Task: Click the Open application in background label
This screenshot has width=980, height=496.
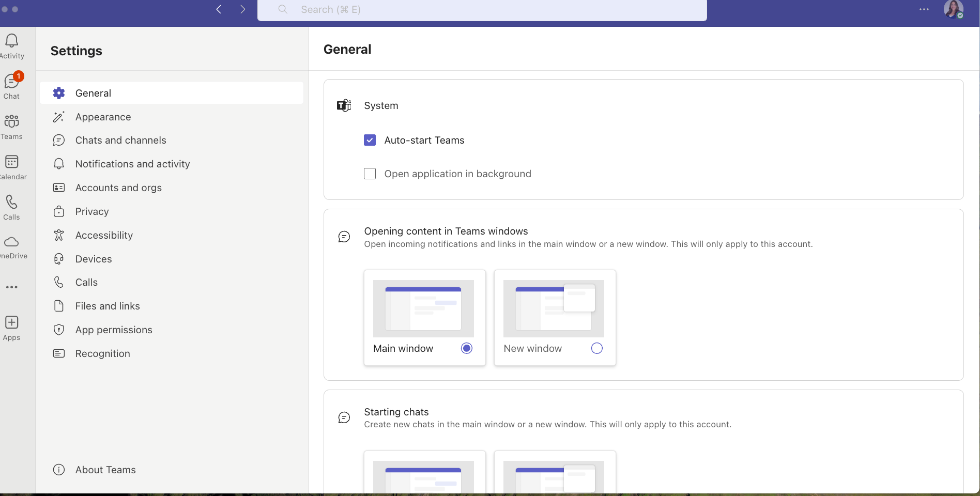Action: [457, 174]
